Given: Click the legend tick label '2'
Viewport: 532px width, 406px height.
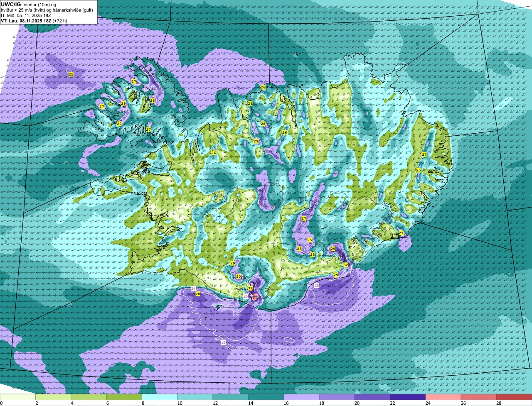Looking at the screenshot, I should pos(36,403).
